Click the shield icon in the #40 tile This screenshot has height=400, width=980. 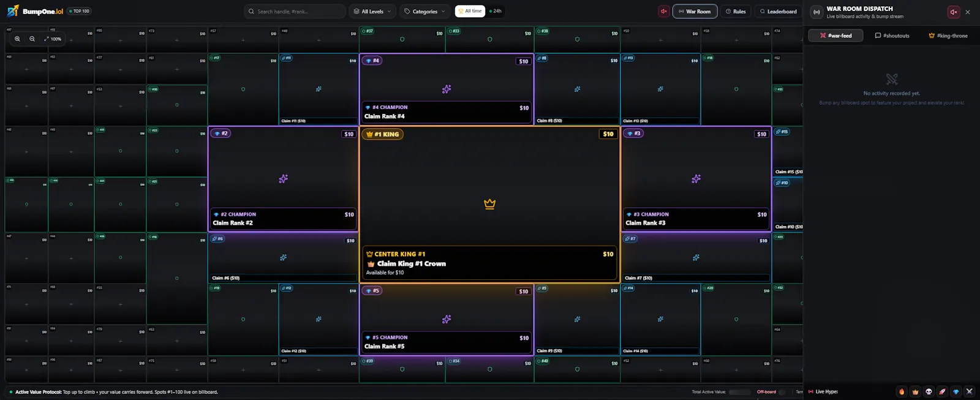tap(577, 369)
